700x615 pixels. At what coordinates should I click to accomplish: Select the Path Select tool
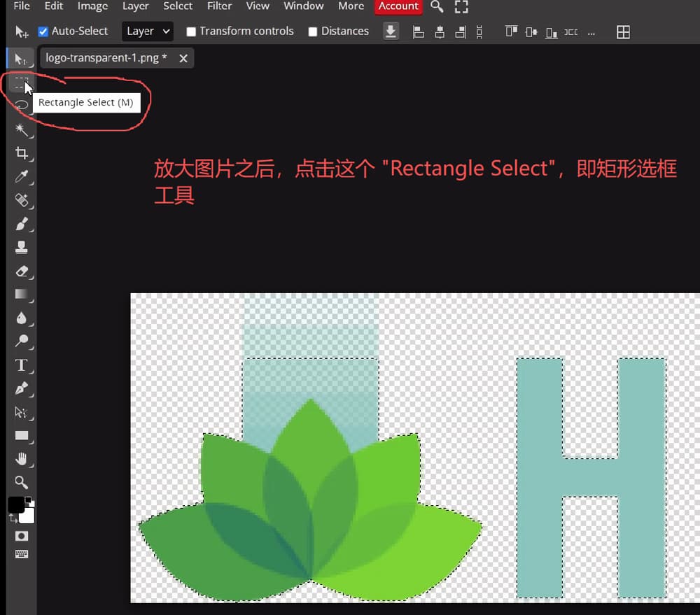tap(21, 412)
